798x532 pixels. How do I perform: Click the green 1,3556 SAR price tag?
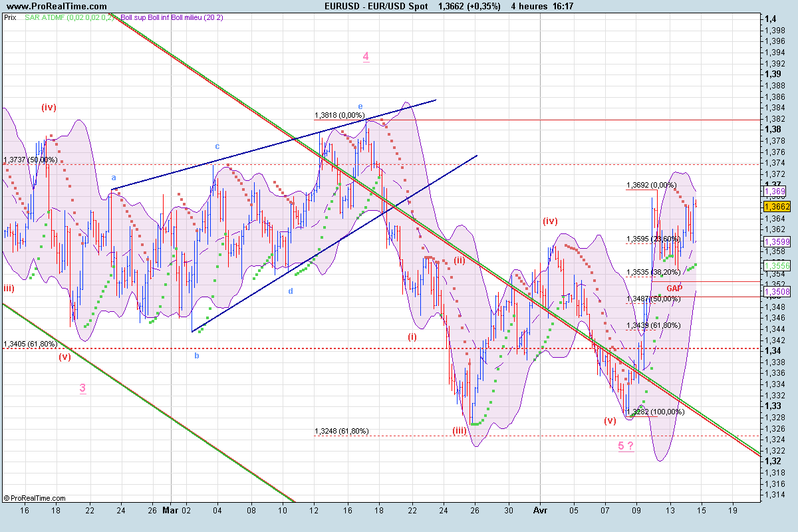pos(777,265)
